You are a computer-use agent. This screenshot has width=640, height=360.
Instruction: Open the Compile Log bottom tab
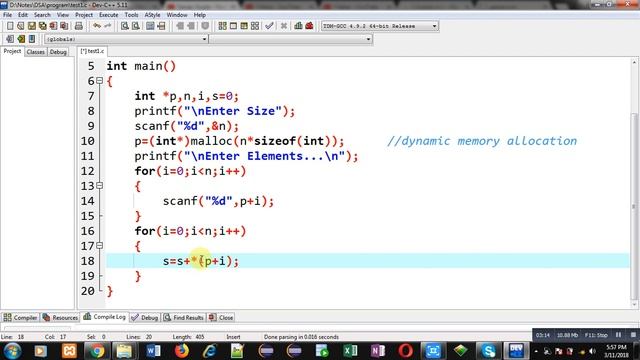tap(104, 317)
